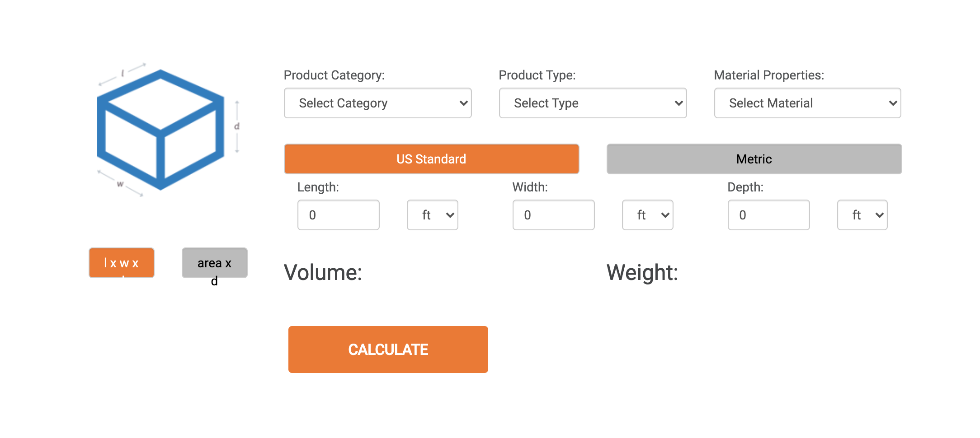Click the Length input field

tap(338, 215)
